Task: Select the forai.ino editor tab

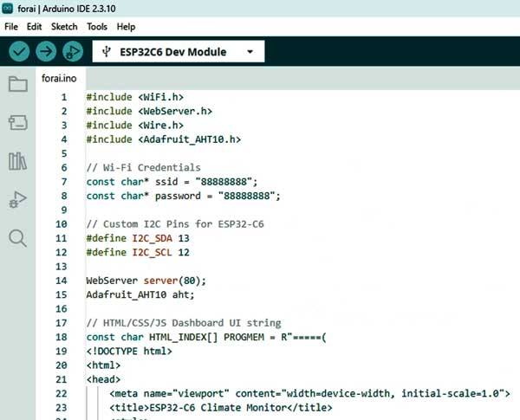Action: point(59,78)
